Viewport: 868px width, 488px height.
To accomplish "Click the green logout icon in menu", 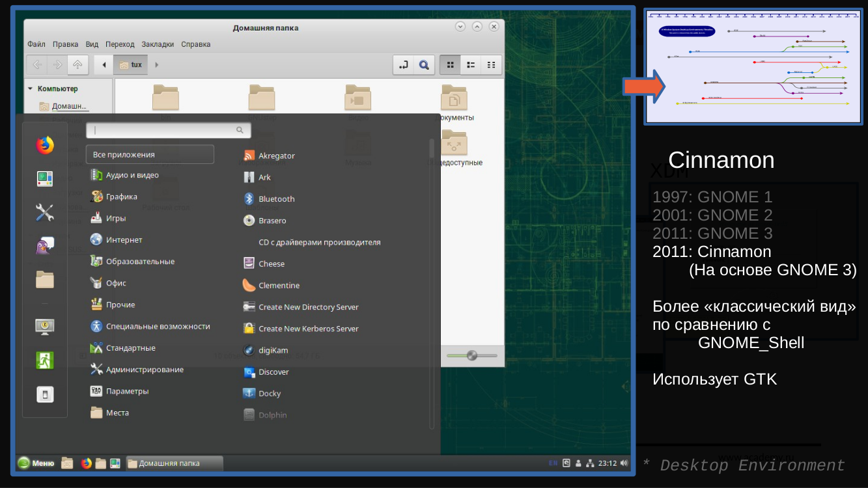I will click(45, 360).
